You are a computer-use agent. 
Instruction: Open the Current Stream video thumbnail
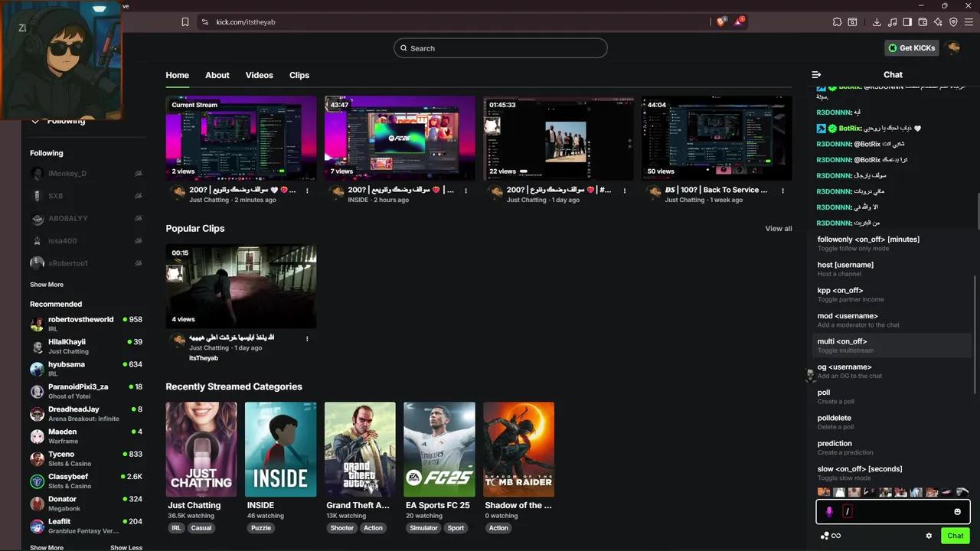pyautogui.click(x=241, y=138)
